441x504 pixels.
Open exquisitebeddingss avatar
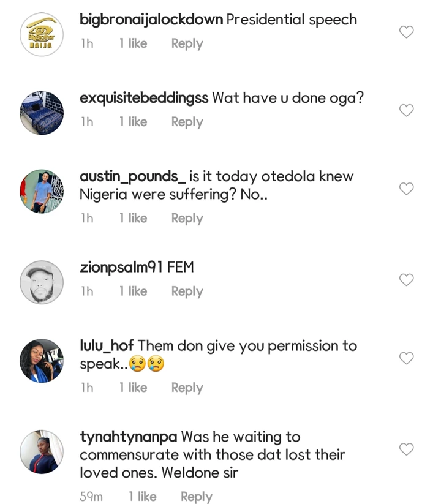point(42,113)
